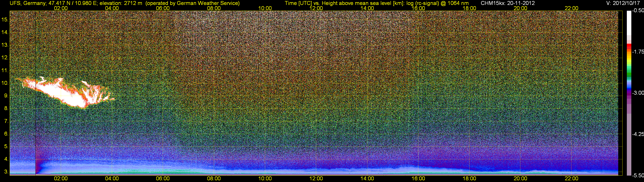
Task: Click the 10 km label on the height axis
Action: coord(5,83)
